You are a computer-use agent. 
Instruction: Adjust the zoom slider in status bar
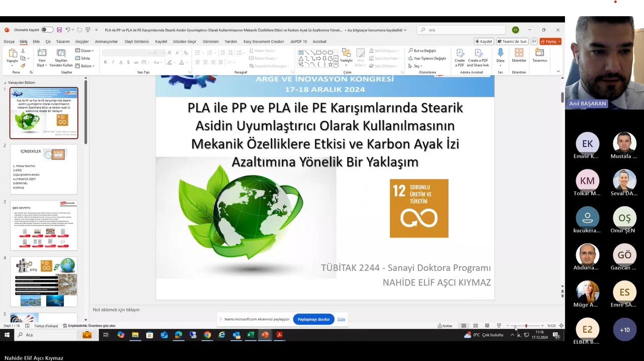[526, 326]
